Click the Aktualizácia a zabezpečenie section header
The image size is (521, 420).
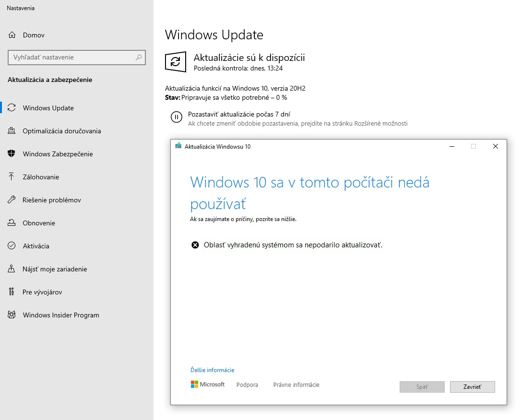pyautogui.click(x=50, y=80)
